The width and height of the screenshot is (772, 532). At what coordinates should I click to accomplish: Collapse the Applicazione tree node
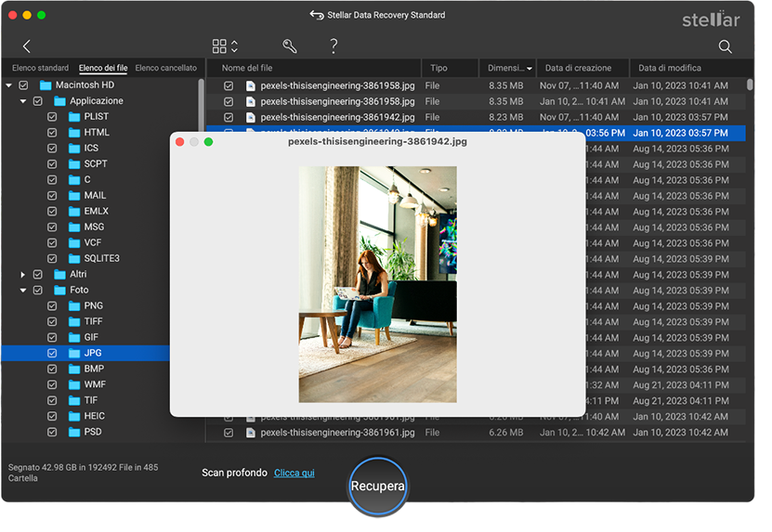23,101
